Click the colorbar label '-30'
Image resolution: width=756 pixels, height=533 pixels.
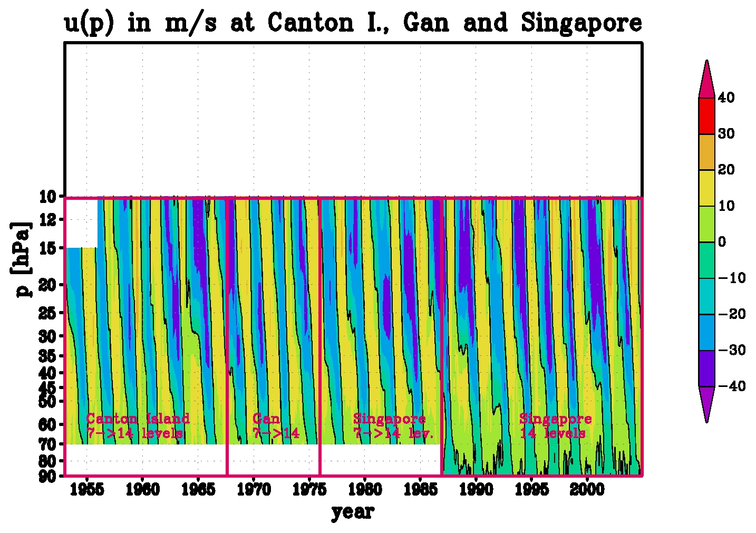tap(732, 350)
